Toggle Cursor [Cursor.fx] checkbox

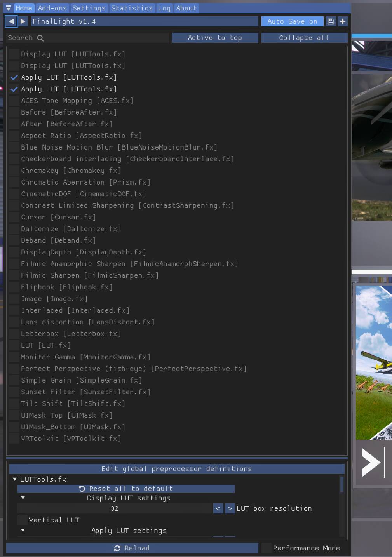click(x=14, y=217)
